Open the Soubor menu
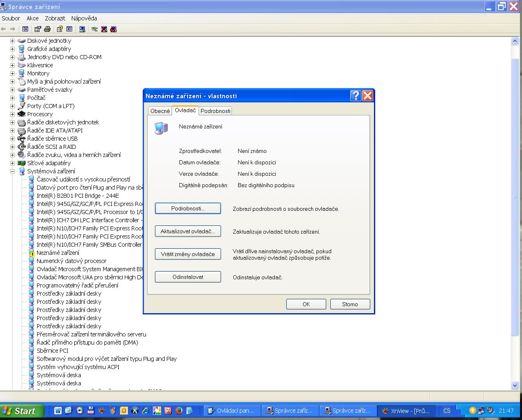This screenshot has height=420, width=522. click(11, 18)
